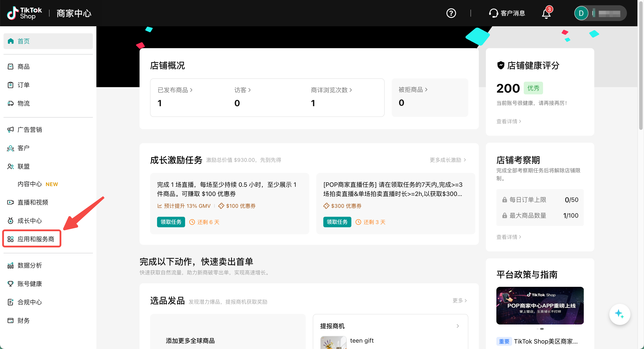Claim the $100 coupon livestream task
The width and height of the screenshot is (644, 349).
coord(171,222)
